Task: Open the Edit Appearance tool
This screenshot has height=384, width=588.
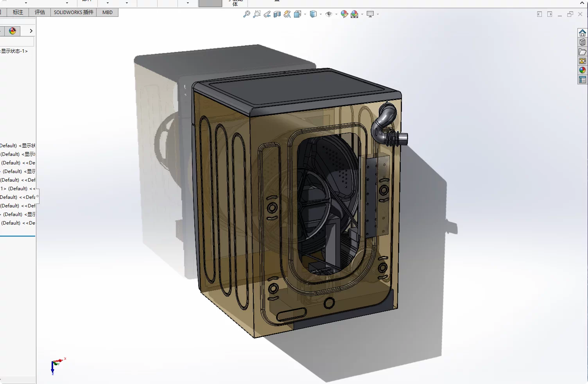Action: [344, 14]
